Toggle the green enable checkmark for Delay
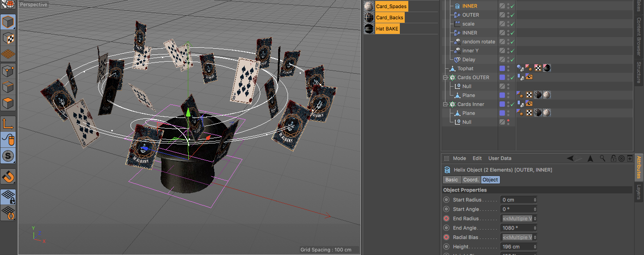 coord(513,59)
